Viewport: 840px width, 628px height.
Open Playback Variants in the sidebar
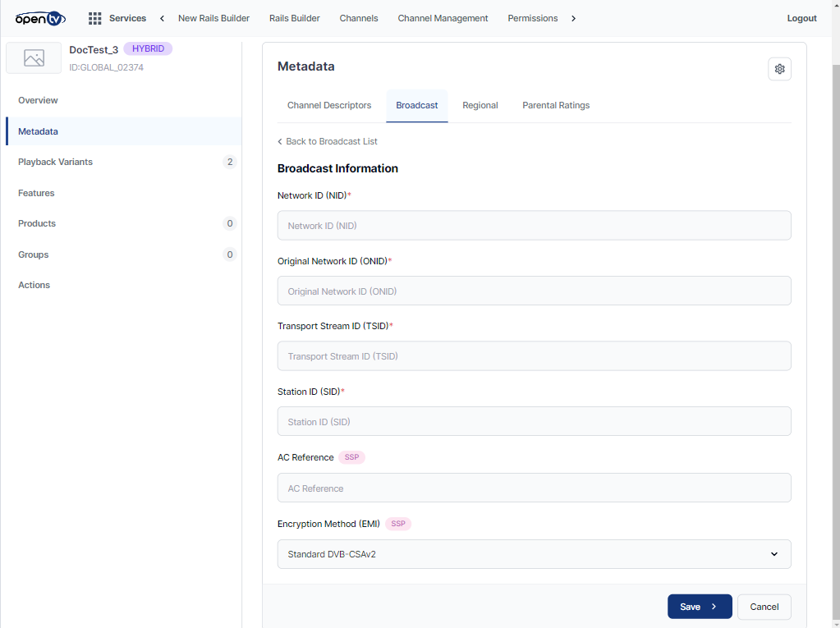coord(56,162)
